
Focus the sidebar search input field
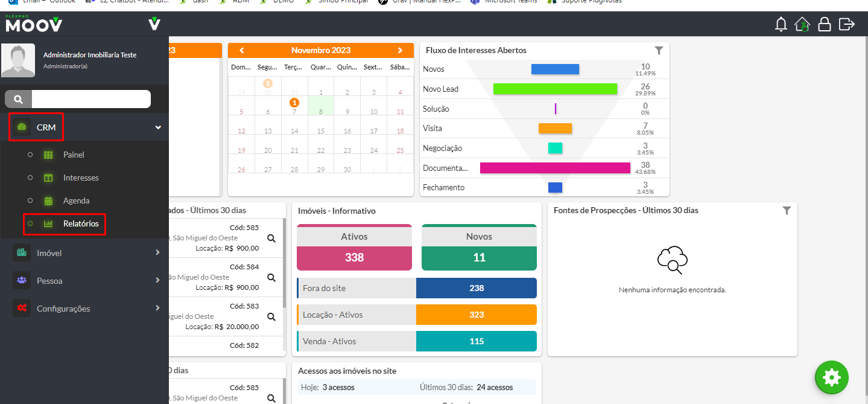pyautogui.click(x=91, y=99)
